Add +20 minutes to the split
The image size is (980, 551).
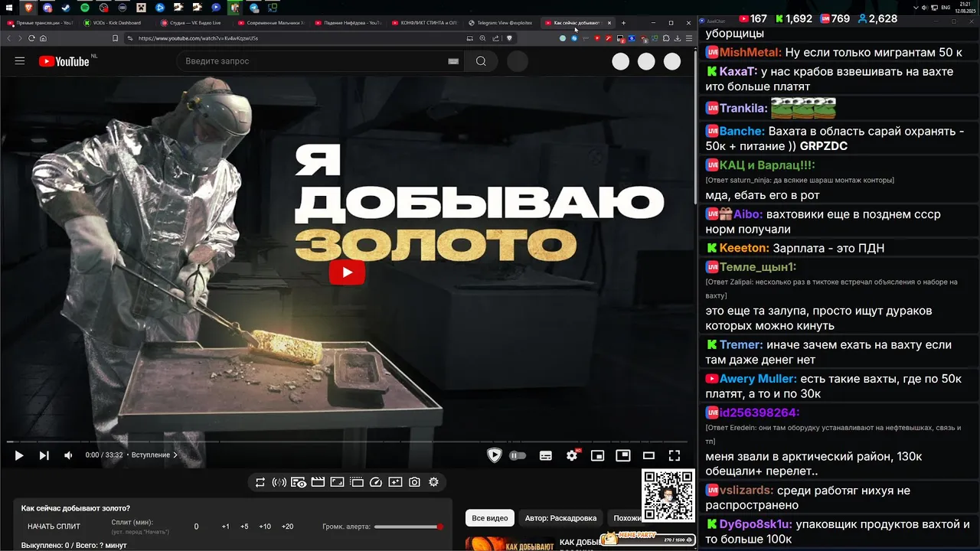coord(287,527)
